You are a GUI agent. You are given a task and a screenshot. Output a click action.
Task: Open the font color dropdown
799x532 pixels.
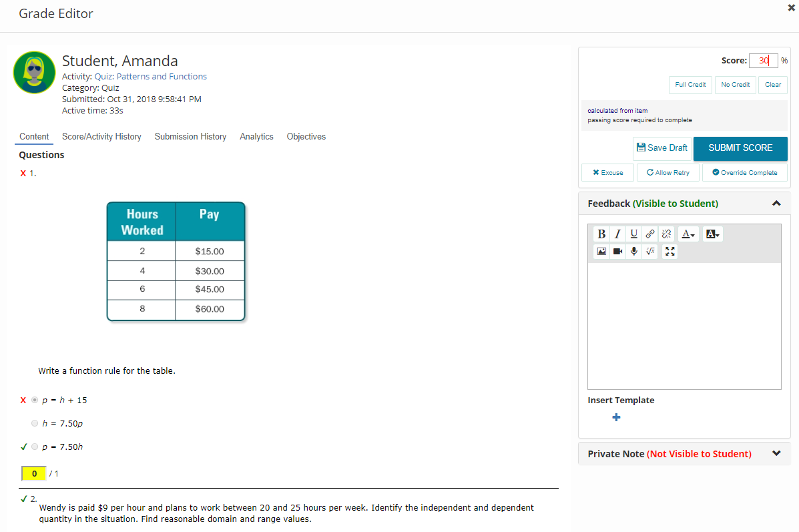pos(688,234)
